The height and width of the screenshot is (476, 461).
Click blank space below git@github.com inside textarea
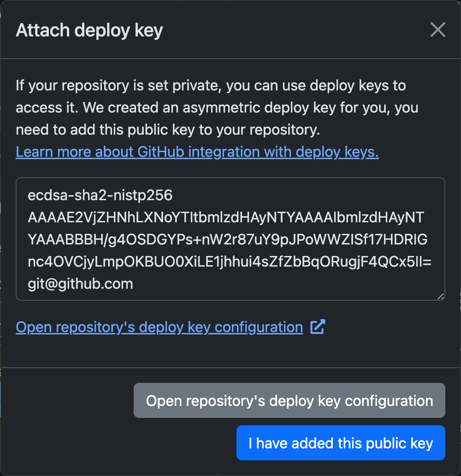point(230,294)
